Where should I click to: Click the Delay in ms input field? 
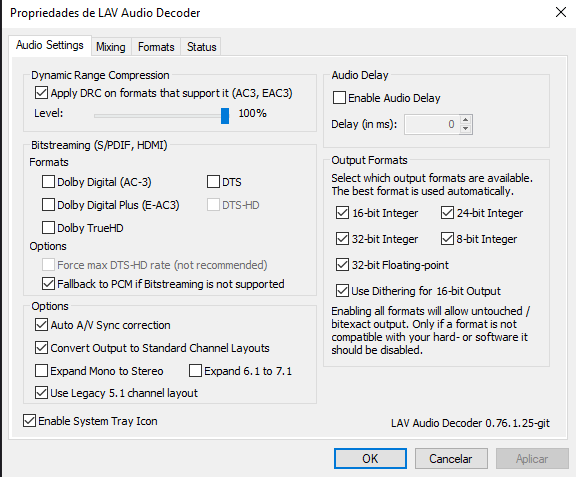(432, 124)
